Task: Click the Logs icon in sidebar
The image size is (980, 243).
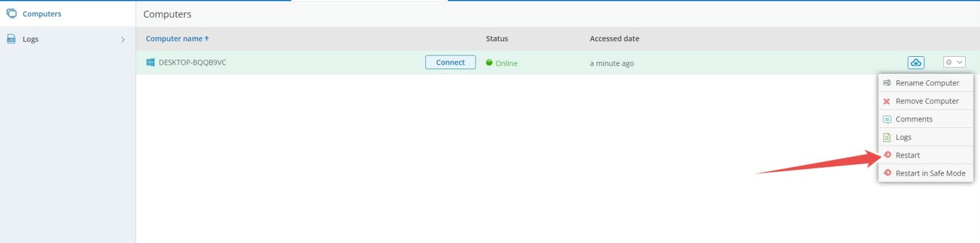Action: click(x=11, y=39)
